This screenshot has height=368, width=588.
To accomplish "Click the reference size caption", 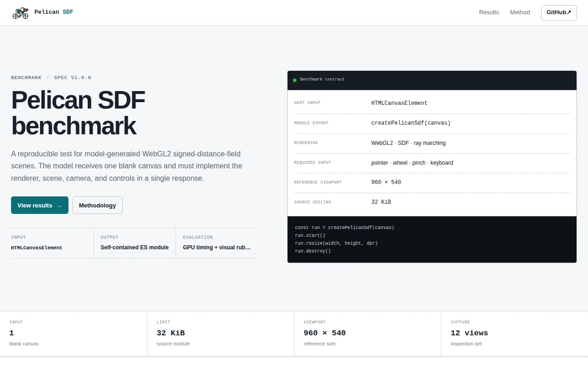I will tap(320, 344).
